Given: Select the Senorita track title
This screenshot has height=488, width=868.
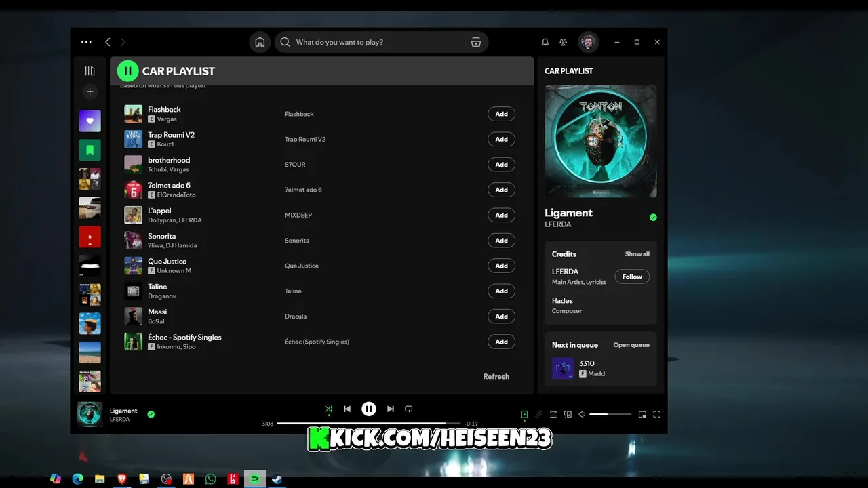Looking at the screenshot, I should pyautogui.click(x=162, y=236).
